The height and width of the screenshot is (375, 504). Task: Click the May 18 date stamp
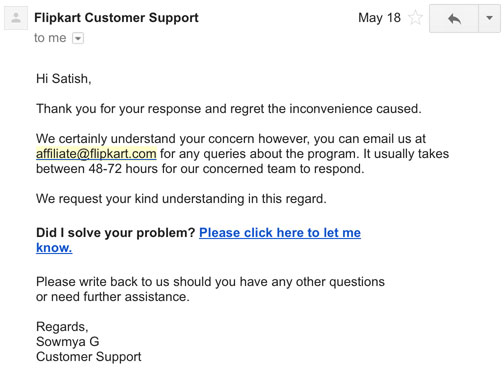(379, 18)
